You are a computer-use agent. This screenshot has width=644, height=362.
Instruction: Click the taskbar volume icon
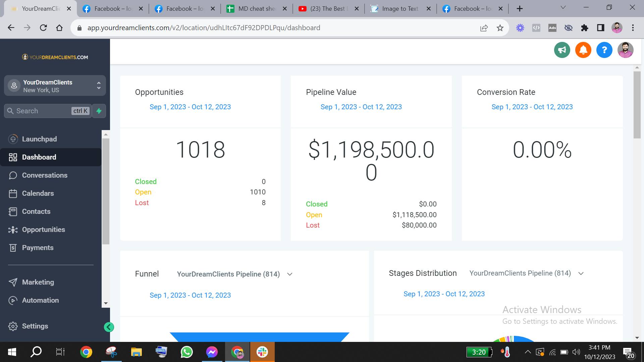(576, 352)
